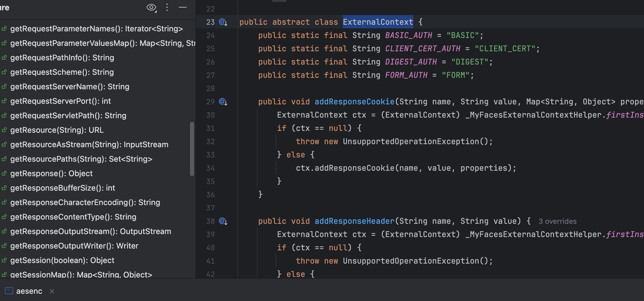Screen dimensions: 644x301
Task: Open the Structure view options eye icon
Action: click(x=151, y=8)
